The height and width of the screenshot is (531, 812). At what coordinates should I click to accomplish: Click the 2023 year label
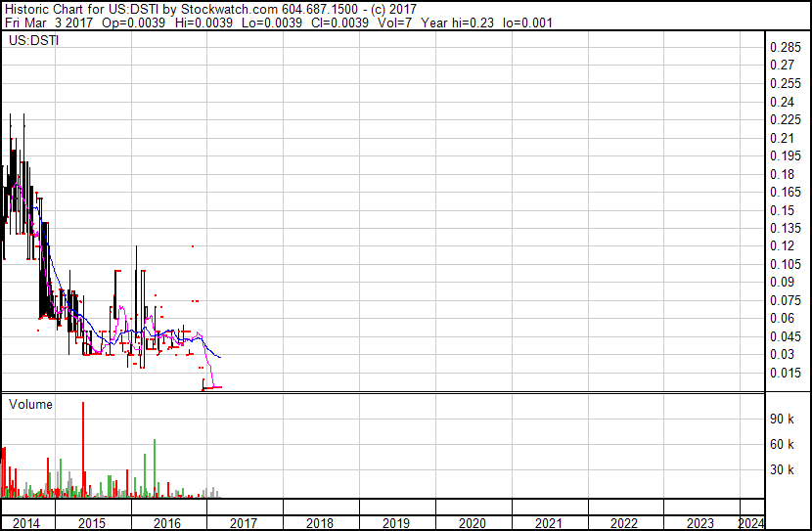click(700, 523)
